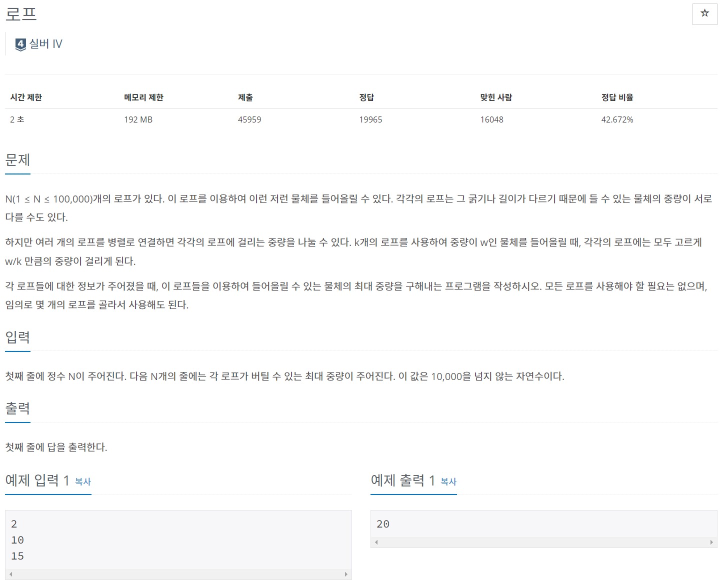Viewport: 725px width, 588px height.
Task: Click the paragraph beginning N(1 ≤ N ≤ 100,000)
Action: (358, 208)
